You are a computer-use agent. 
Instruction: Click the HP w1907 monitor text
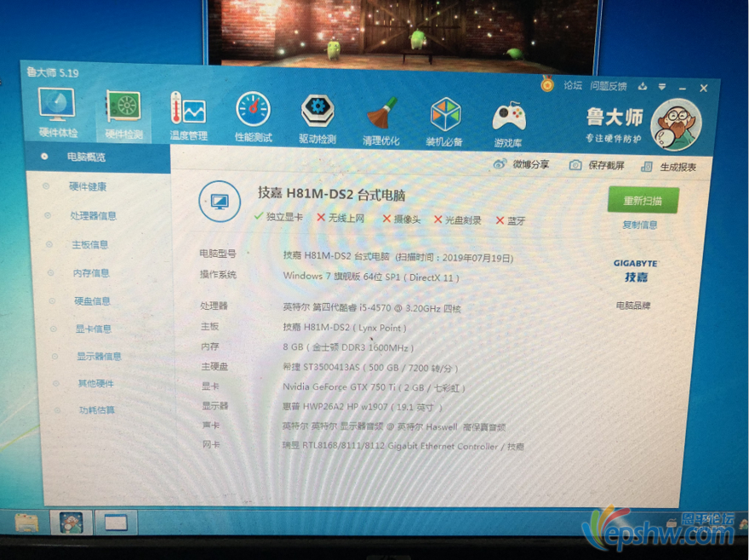click(x=363, y=407)
